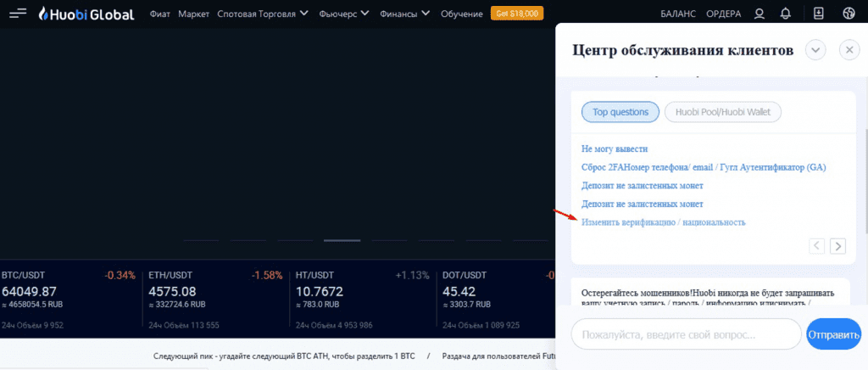Collapse the customer service chat panel
The height and width of the screenshot is (370, 868).
click(815, 50)
